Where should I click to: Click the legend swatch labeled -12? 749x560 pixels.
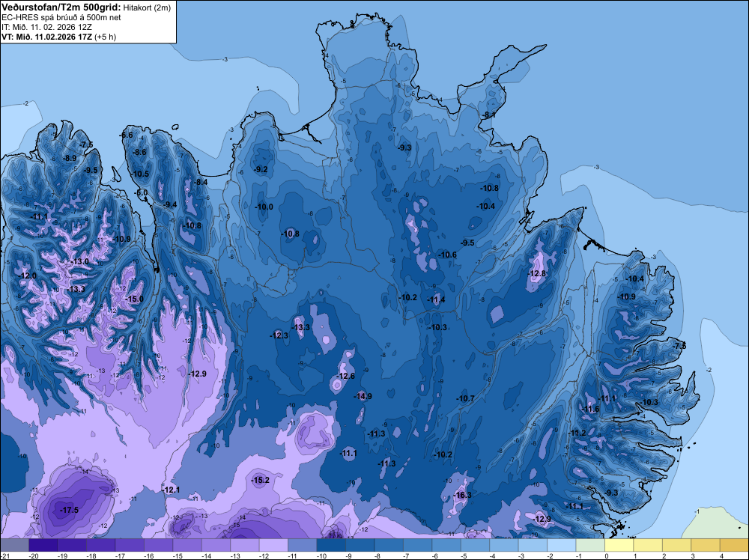[x=273, y=545]
